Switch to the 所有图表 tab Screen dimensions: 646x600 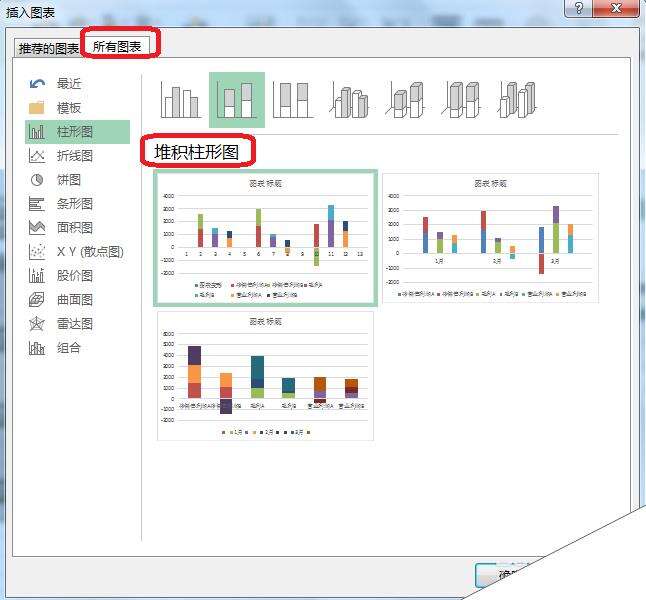click(x=117, y=46)
